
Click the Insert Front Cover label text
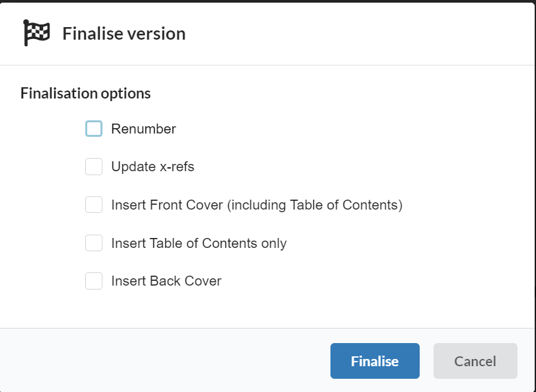coord(257,205)
